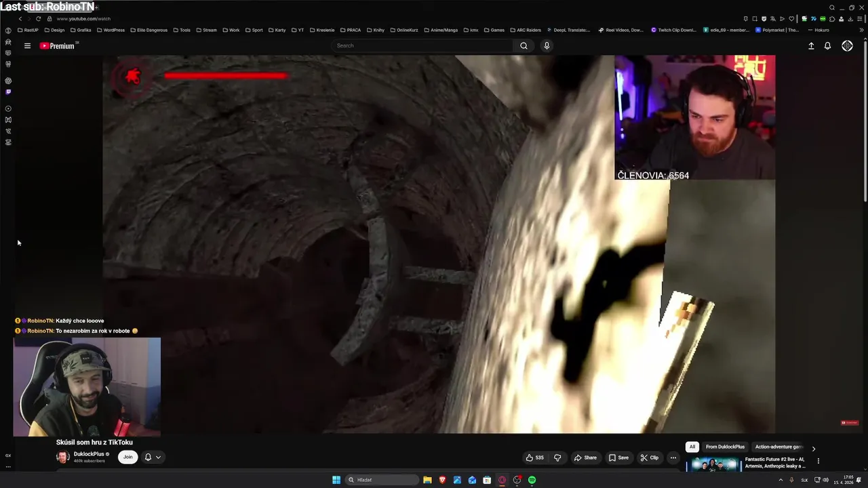The image size is (868, 488).
Task: Open Spotify from the taskbar
Action: point(532,480)
